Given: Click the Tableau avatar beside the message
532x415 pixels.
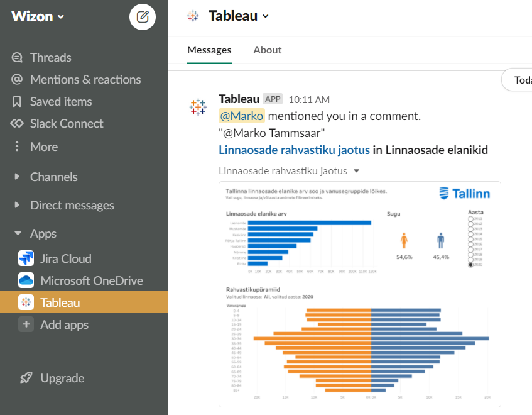Looking at the screenshot, I should [198, 107].
